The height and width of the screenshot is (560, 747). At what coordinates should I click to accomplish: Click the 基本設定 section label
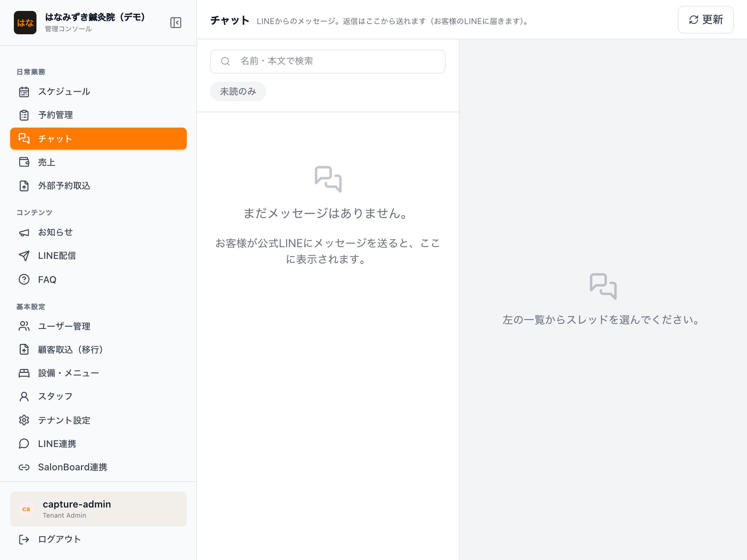point(31,307)
